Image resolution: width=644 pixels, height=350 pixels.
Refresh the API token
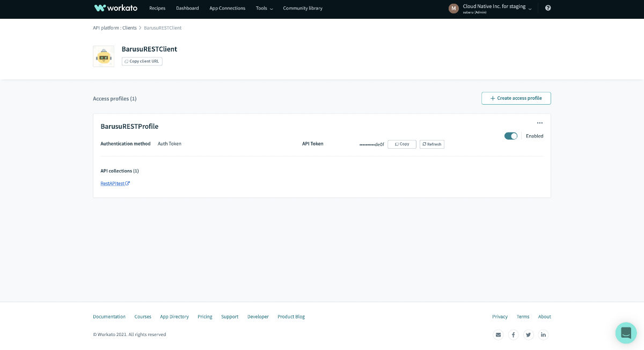tap(432, 144)
